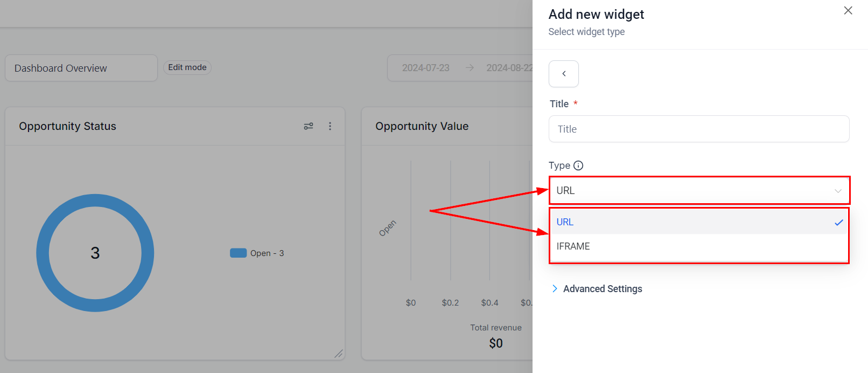Select the Open - 3 legend label
Image resolution: width=868 pixels, height=373 pixels.
click(268, 252)
